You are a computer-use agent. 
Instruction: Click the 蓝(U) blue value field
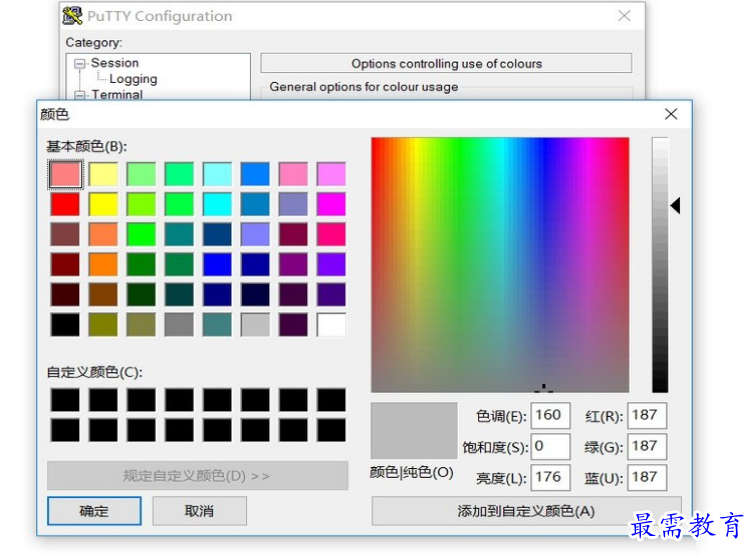647,477
